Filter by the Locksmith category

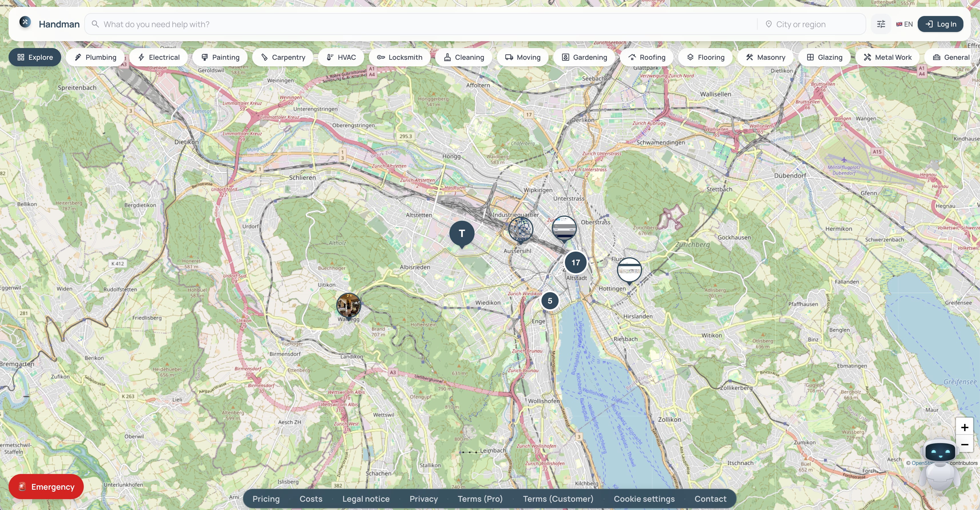click(399, 57)
